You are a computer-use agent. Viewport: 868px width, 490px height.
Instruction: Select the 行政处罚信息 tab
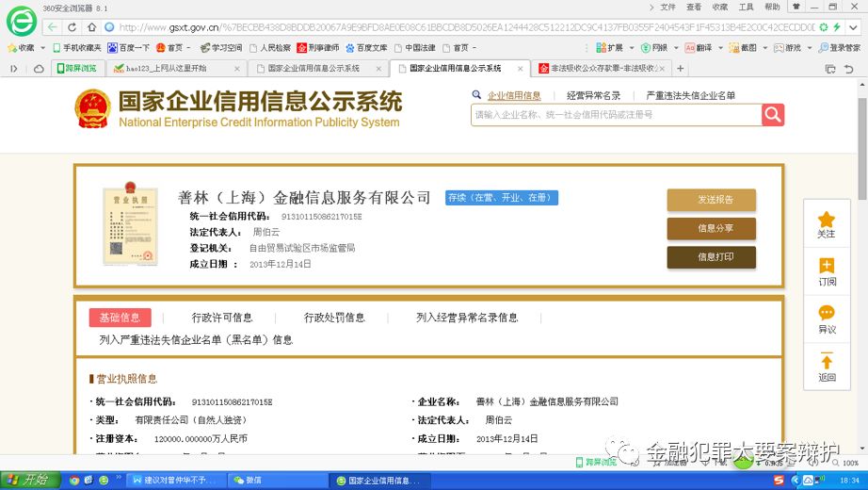(334, 318)
